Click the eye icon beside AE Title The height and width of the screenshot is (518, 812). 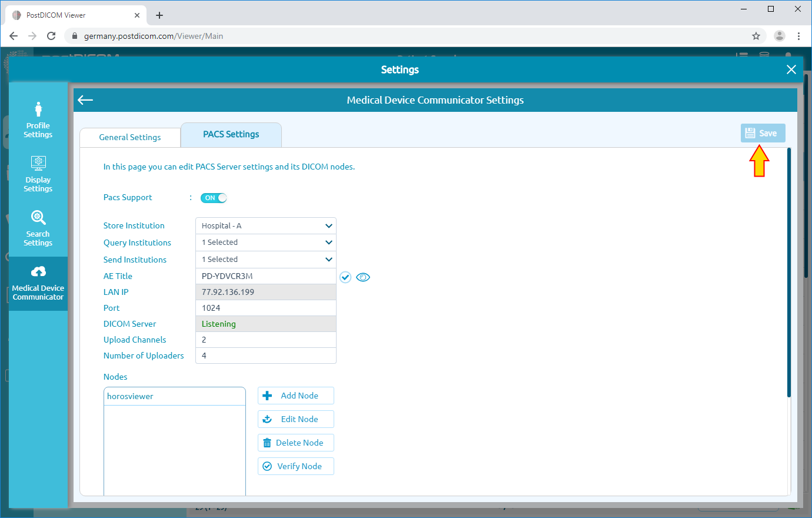(363, 277)
